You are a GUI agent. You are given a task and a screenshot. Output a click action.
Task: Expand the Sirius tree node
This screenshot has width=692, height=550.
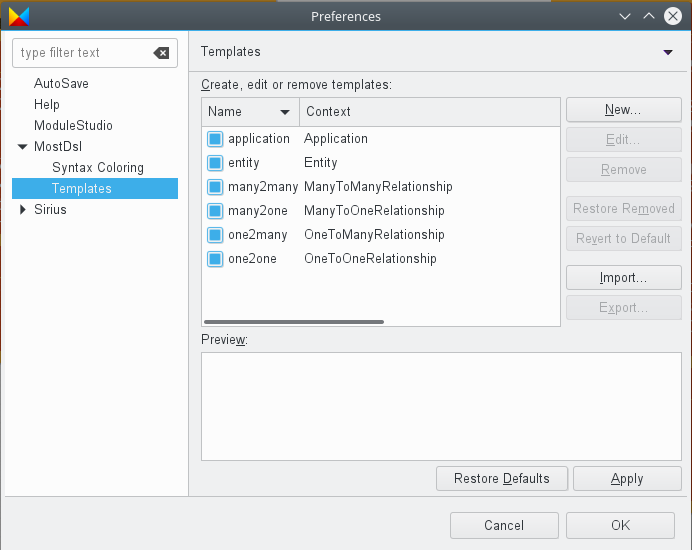23,210
